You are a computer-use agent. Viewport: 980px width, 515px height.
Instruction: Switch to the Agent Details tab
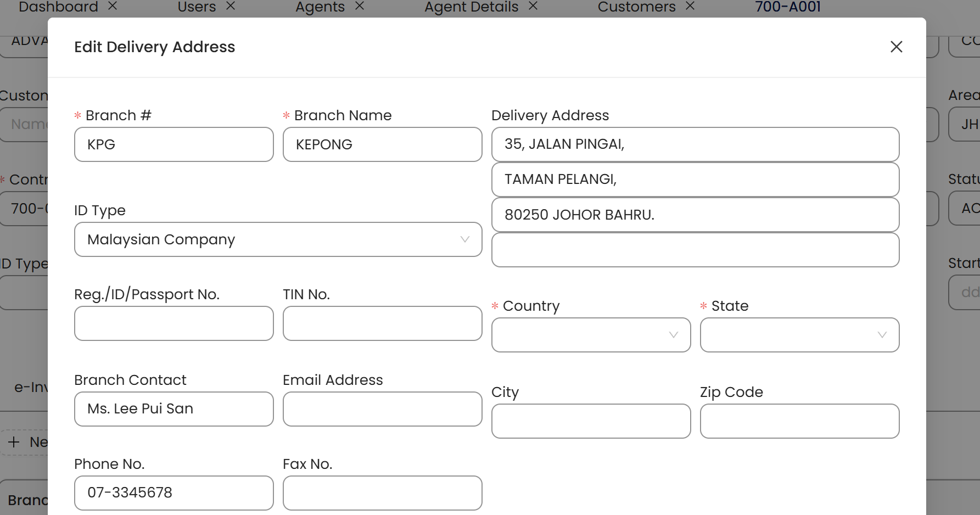pos(471,7)
